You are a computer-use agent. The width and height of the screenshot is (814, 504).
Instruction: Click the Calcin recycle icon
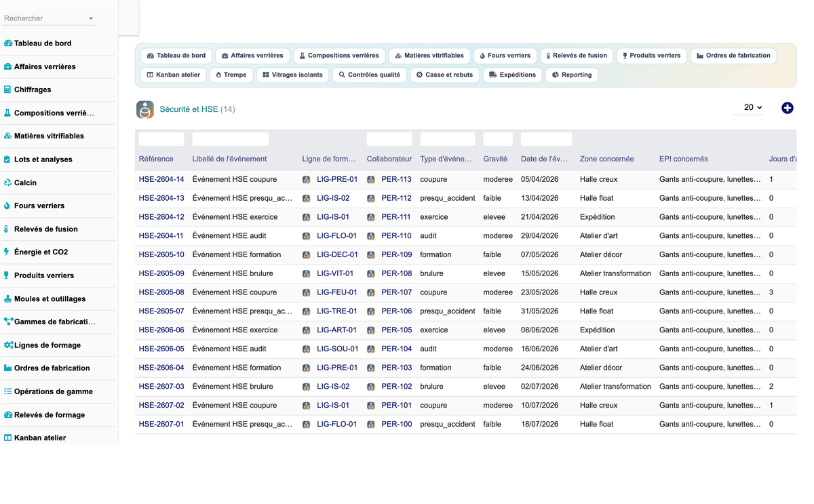click(8, 182)
